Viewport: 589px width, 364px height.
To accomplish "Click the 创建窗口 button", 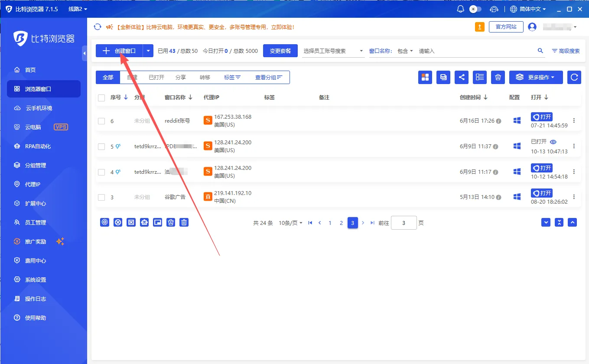I will (119, 51).
